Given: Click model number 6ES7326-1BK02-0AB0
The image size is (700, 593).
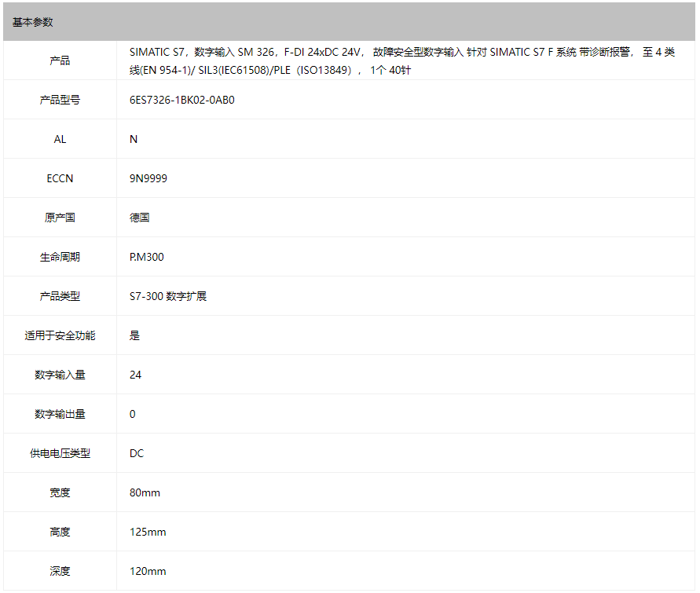Looking at the screenshot, I should pyautogui.click(x=181, y=100).
